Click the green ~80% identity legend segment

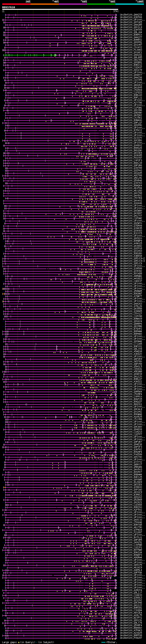pyautogui.click(x=102, y=4)
